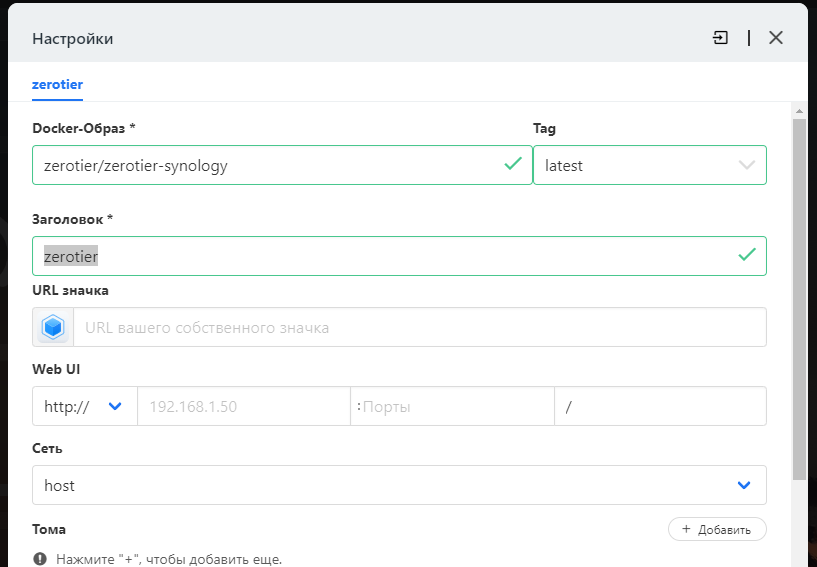
Task: Click the import/export icon in the settings header
Action: coord(720,38)
